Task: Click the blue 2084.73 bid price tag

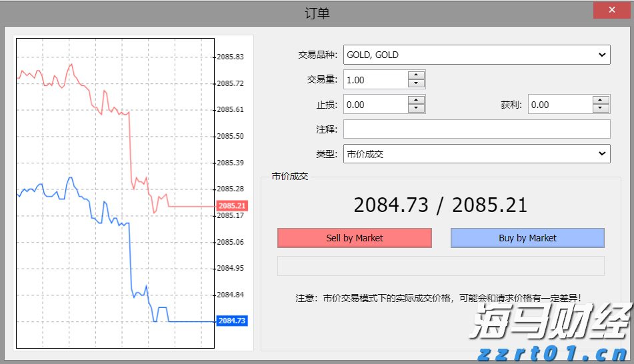Action: (232, 321)
